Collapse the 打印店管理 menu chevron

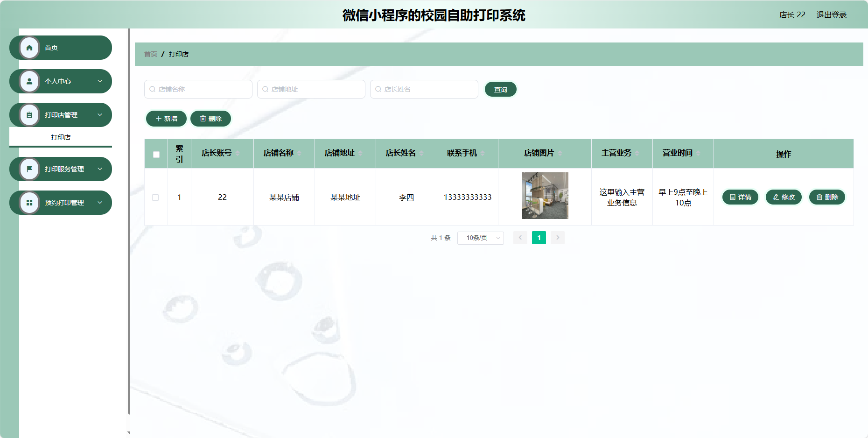100,115
